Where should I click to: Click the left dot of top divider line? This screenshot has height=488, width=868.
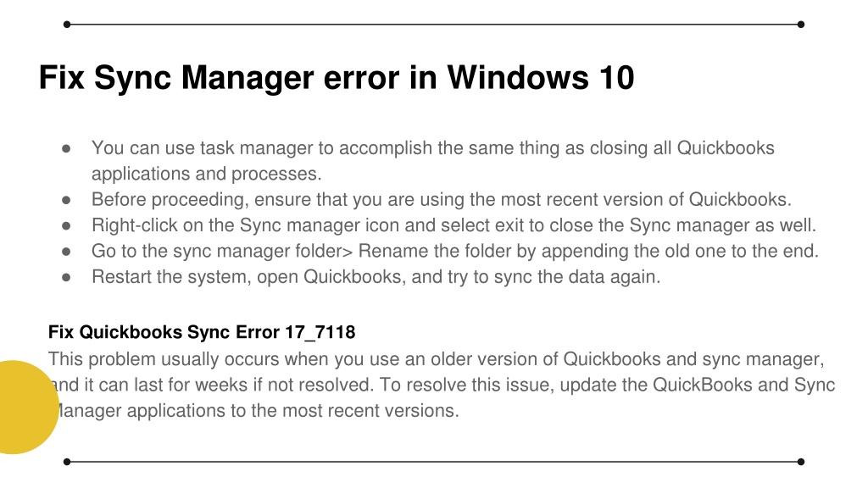tap(67, 25)
